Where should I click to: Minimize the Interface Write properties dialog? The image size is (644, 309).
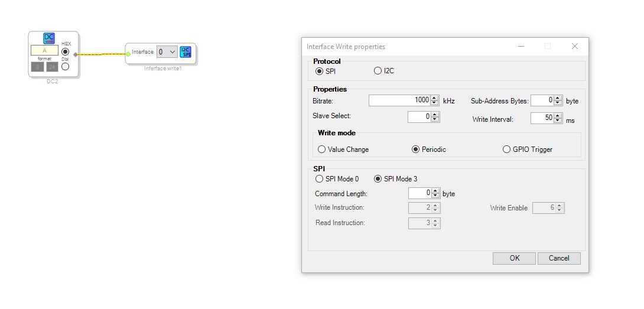521,47
